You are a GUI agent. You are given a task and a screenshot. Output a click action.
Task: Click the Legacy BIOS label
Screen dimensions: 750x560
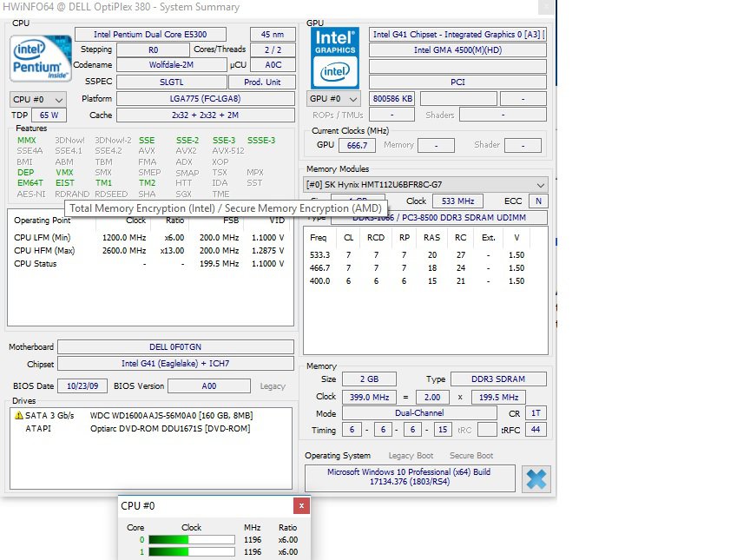tap(273, 386)
